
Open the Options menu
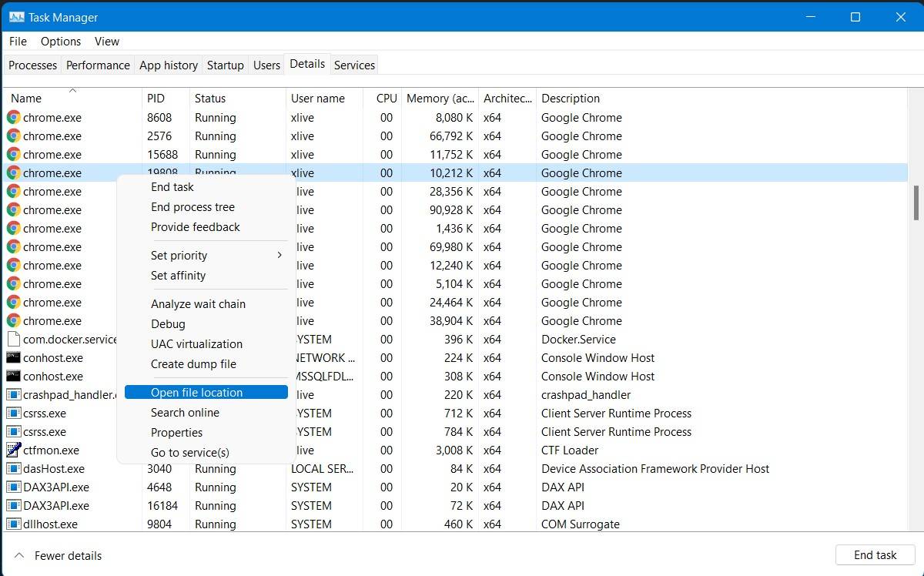point(61,42)
